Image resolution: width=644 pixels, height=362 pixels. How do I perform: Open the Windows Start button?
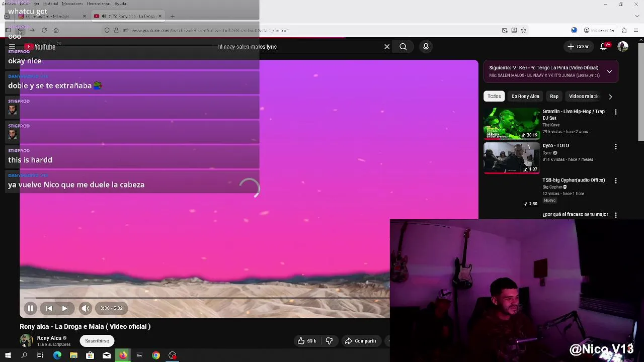8,355
